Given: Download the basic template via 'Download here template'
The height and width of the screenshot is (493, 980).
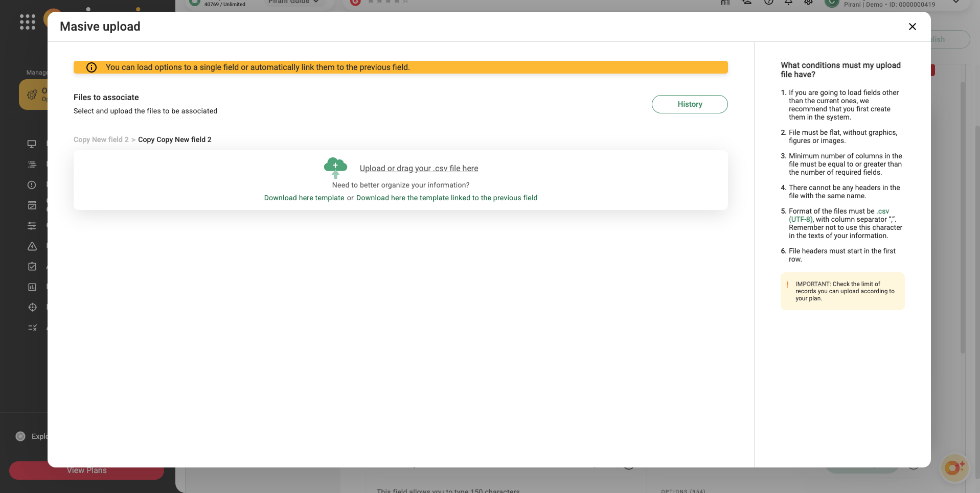Looking at the screenshot, I should [304, 198].
